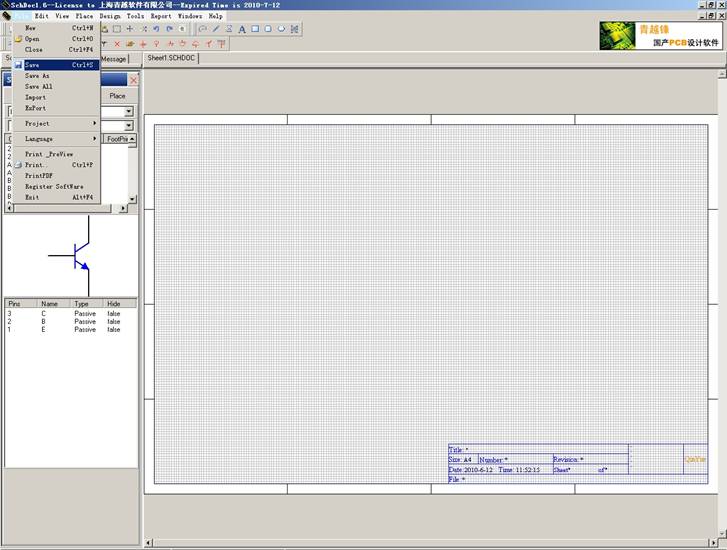Open the Tools menu in menu bar

pos(135,16)
